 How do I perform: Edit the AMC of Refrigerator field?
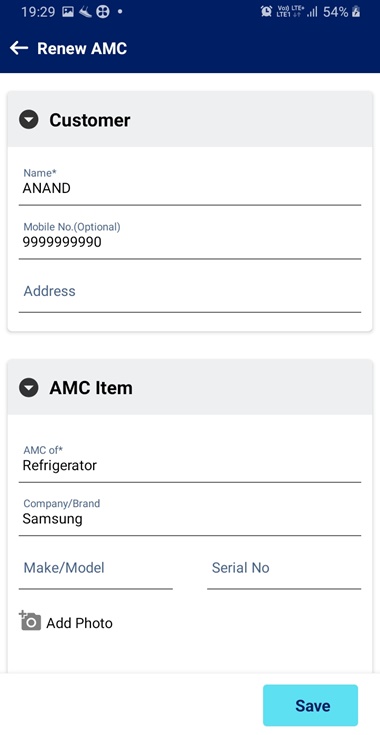190,463
